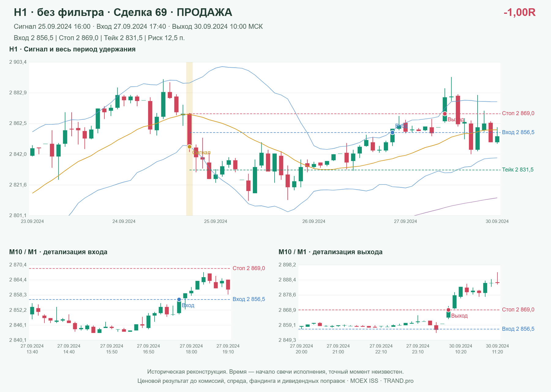Click the footer line mentioning 'MOEX ISS · TRAND.pro'
The height and width of the screenshot is (392, 551).
tap(275, 381)
